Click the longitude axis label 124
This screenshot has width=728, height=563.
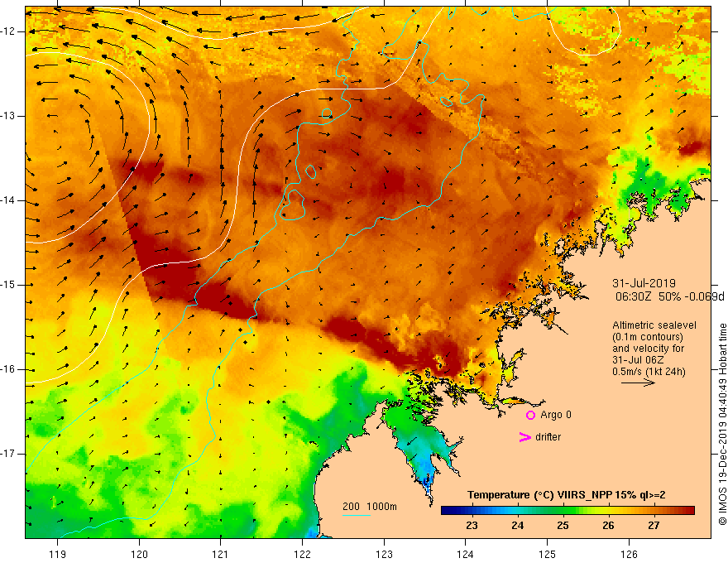(466, 554)
